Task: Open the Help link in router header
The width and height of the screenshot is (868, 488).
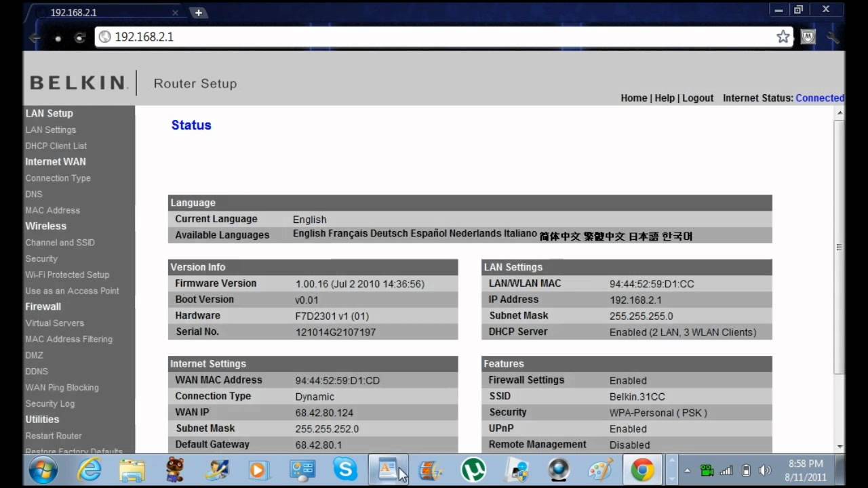Action: click(x=665, y=98)
